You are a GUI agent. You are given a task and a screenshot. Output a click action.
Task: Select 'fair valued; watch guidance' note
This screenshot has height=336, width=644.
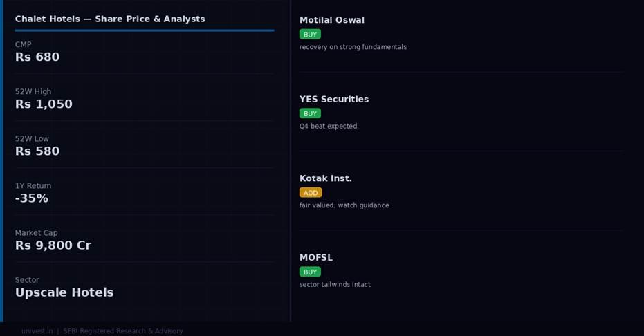pyautogui.click(x=344, y=205)
